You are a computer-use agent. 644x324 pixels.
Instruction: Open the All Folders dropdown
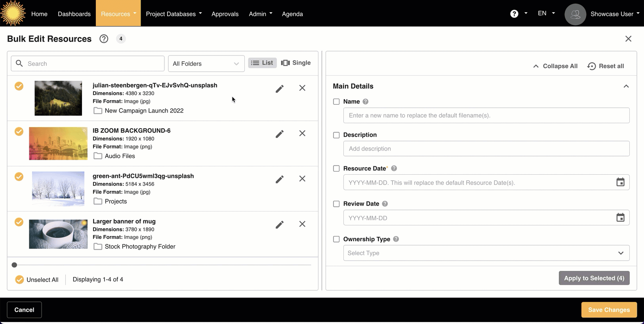point(206,64)
